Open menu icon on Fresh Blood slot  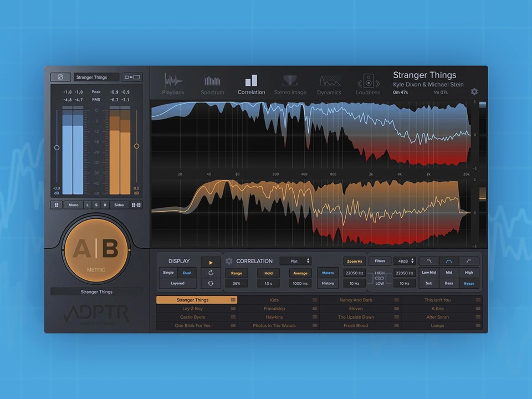tap(396, 325)
